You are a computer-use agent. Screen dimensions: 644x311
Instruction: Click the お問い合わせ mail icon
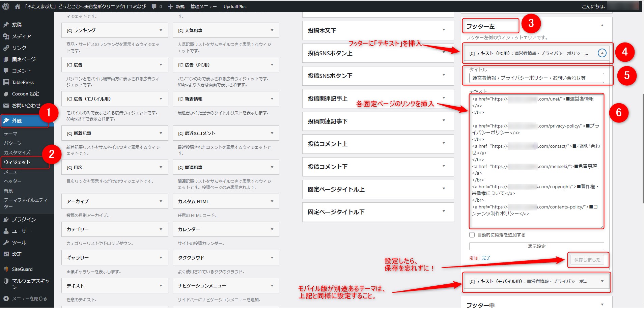click(x=6, y=106)
